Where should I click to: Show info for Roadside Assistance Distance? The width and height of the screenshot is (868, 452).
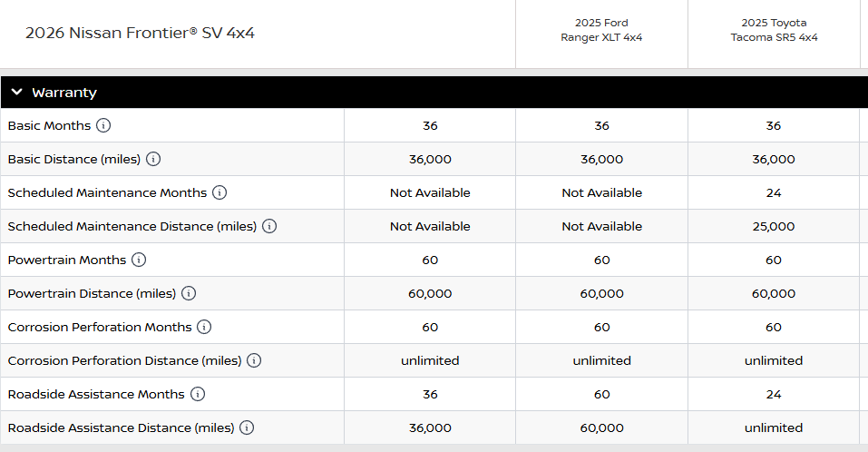coord(247,427)
